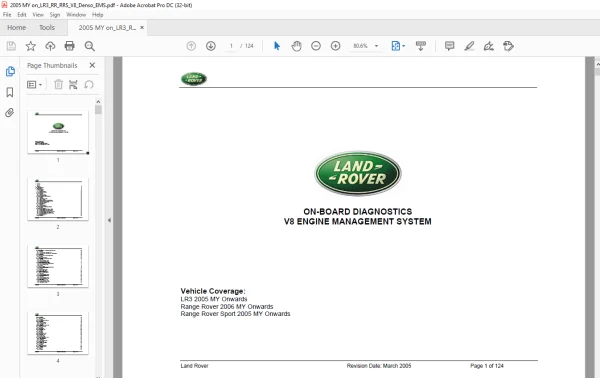Image resolution: width=600 pixels, height=378 pixels.
Task: Add a comment sticky note icon
Action: (450, 46)
